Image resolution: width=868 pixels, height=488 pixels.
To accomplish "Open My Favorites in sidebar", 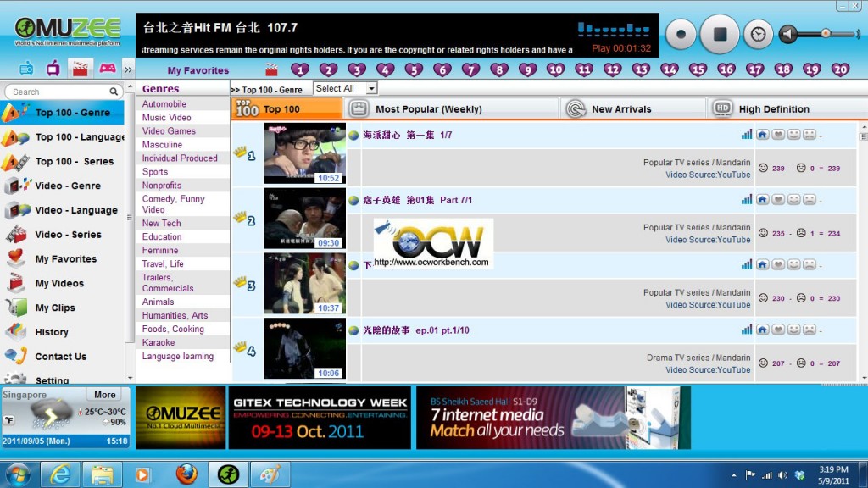I will coord(63,258).
